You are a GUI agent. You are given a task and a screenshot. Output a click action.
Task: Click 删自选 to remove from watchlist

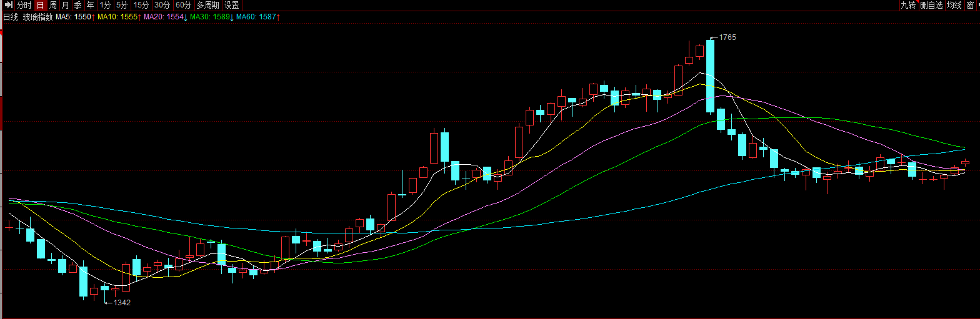tap(931, 5)
